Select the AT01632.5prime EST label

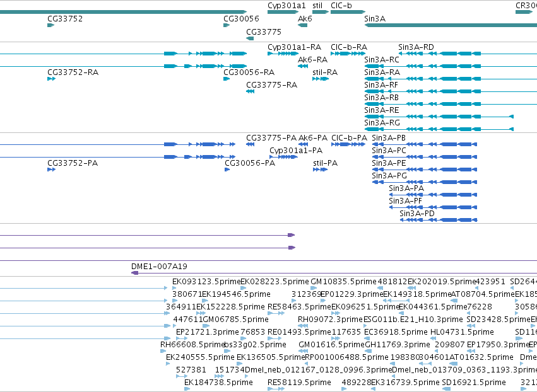click(481, 357)
